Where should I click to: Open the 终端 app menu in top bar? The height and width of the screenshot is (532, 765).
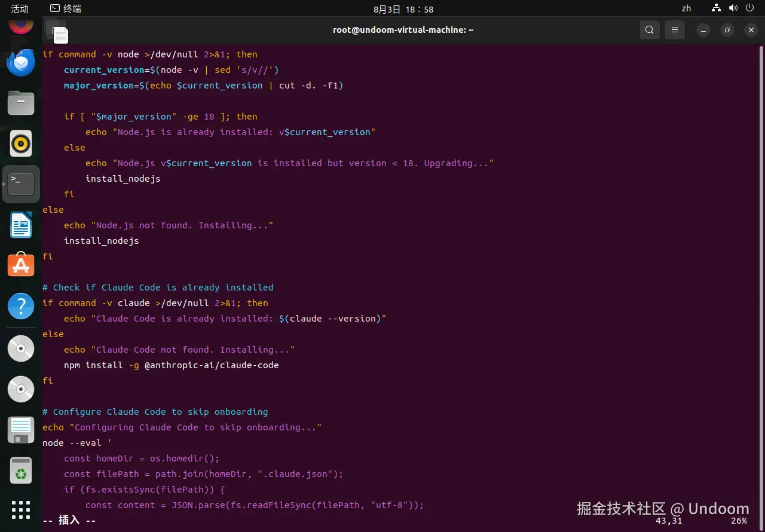(66, 9)
